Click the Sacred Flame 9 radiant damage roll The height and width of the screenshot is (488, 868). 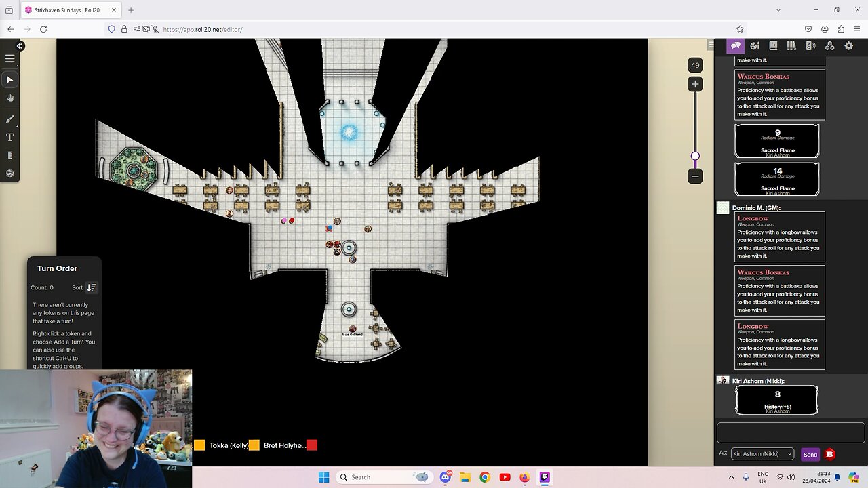click(x=777, y=141)
